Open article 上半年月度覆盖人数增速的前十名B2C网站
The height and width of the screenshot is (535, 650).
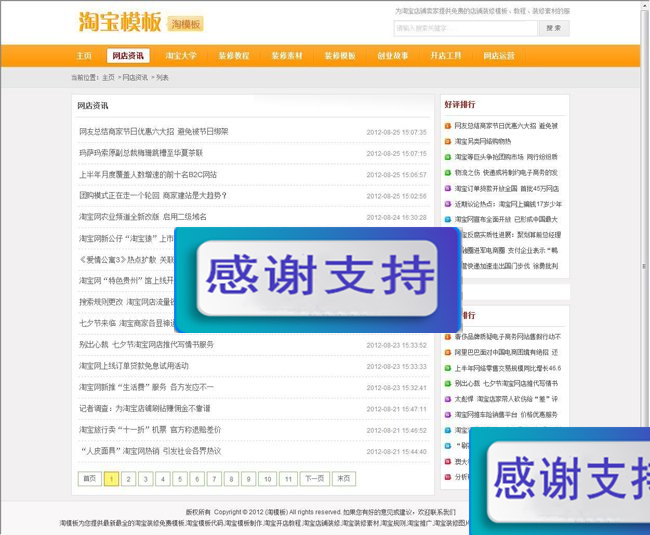(x=148, y=174)
